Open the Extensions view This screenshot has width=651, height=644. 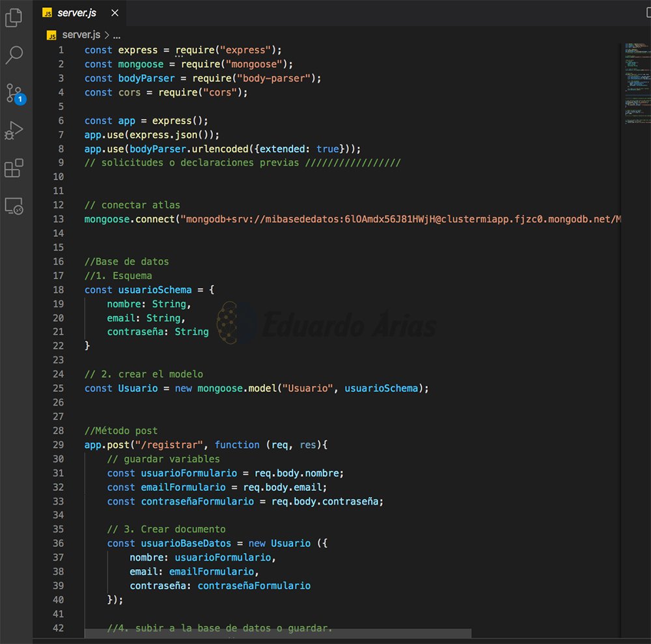(14, 168)
